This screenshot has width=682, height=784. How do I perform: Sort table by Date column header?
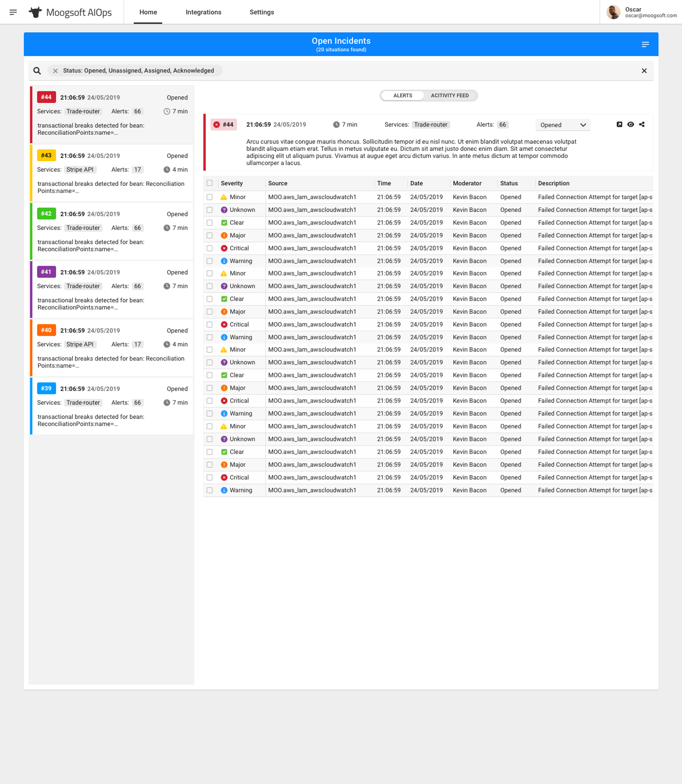tap(416, 183)
